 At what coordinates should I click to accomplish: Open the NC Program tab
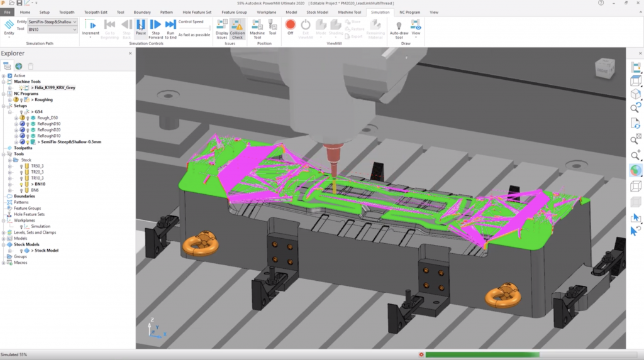click(x=409, y=13)
